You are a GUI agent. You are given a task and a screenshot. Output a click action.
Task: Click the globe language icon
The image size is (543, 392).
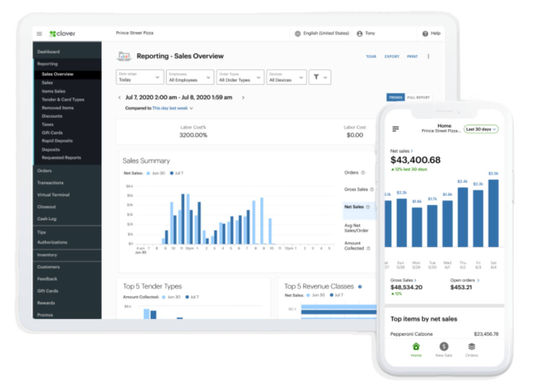(298, 34)
